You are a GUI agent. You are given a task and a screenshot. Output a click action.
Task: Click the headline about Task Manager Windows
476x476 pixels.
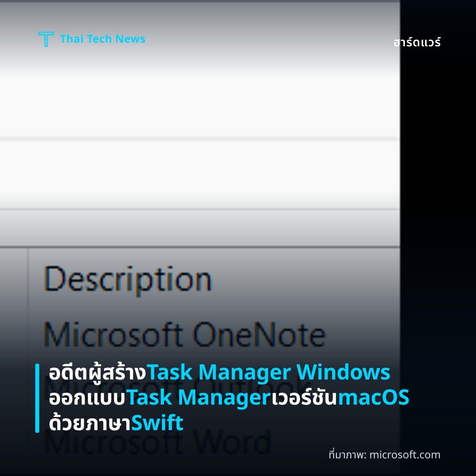(229, 398)
